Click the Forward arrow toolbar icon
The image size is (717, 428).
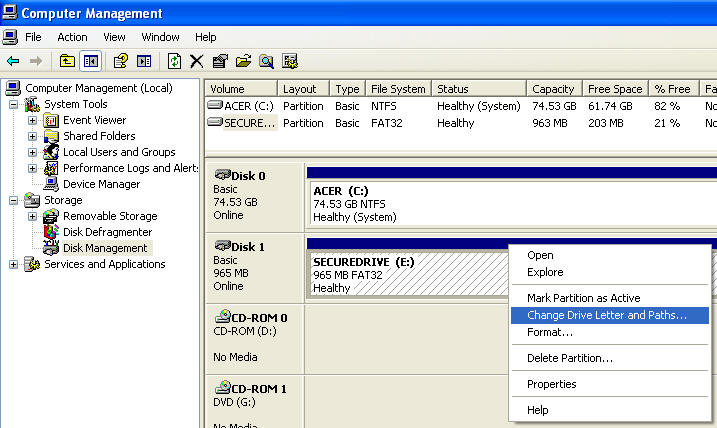pyautogui.click(x=36, y=61)
